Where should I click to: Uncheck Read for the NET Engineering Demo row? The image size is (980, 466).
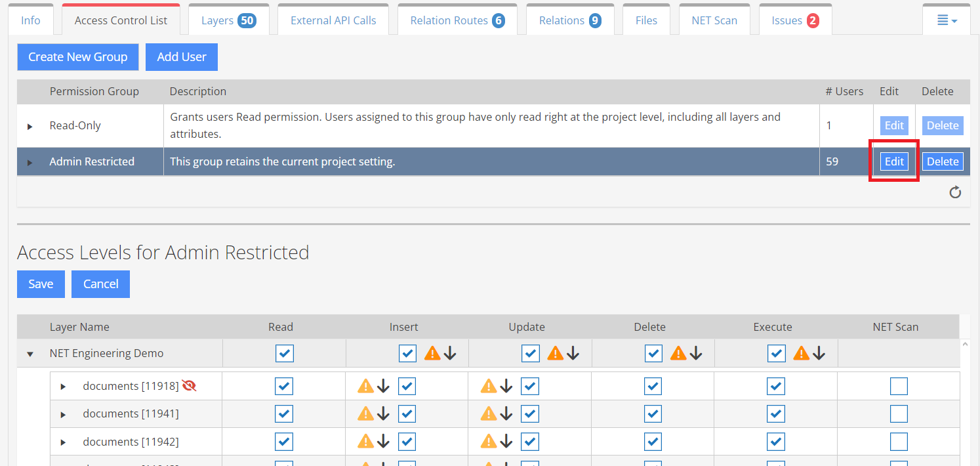point(284,353)
